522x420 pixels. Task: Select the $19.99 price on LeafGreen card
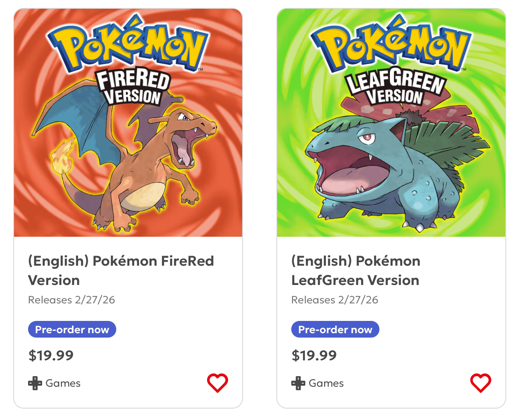(314, 356)
